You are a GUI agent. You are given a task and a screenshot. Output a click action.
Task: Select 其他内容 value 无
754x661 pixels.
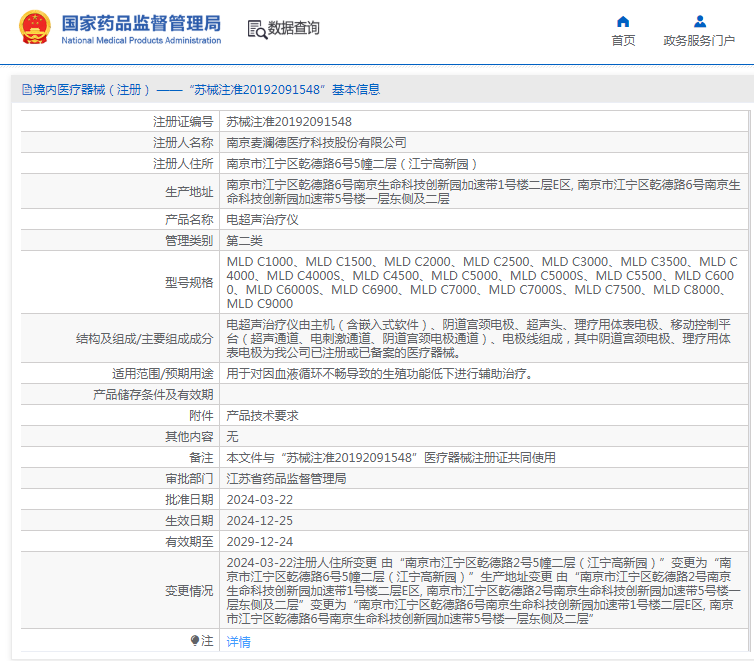[x=232, y=437]
